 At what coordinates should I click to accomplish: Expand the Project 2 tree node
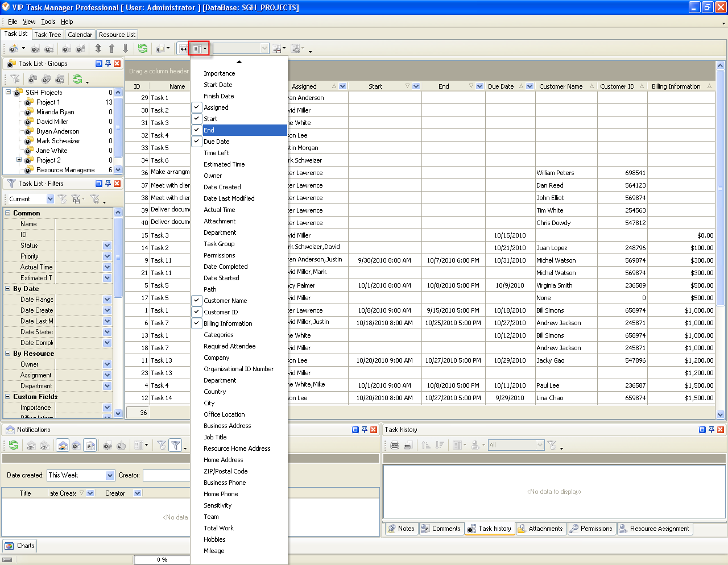(19, 160)
